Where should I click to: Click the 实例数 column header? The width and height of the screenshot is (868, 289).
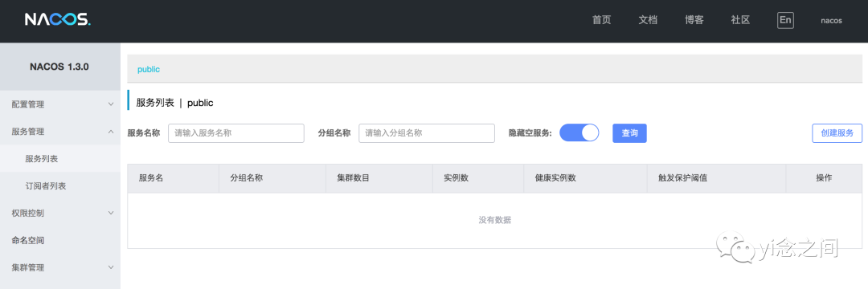click(478, 178)
